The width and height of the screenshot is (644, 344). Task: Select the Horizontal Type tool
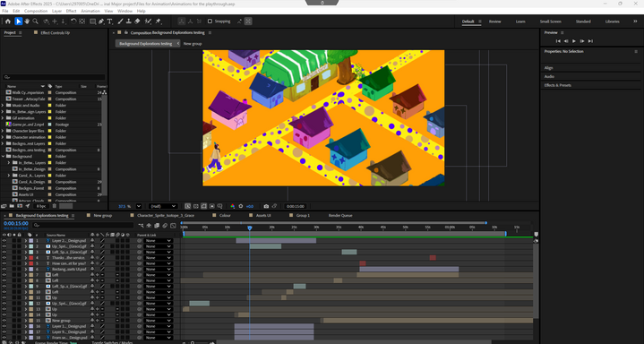pyautogui.click(x=109, y=21)
